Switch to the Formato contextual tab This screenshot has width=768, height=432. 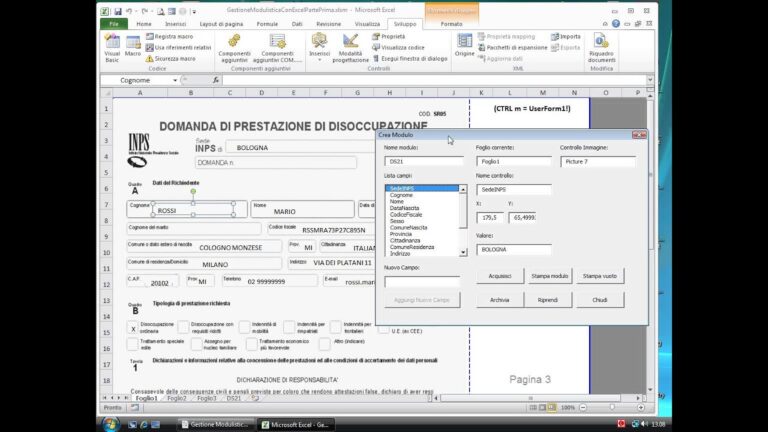pyautogui.click(x=451, y=24)
